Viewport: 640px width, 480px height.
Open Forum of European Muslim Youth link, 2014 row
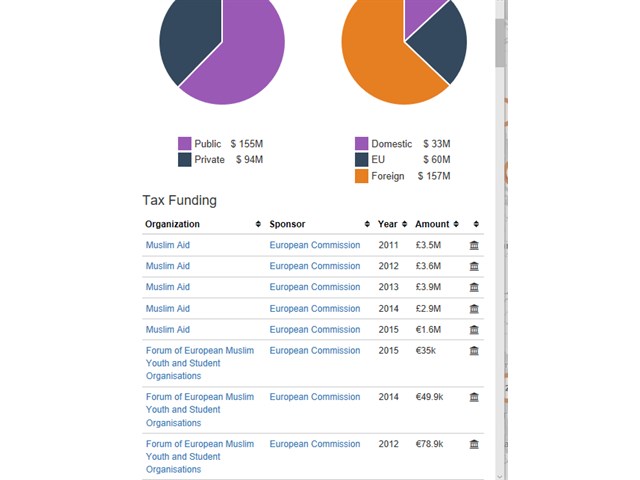click(x=200, y=410)
